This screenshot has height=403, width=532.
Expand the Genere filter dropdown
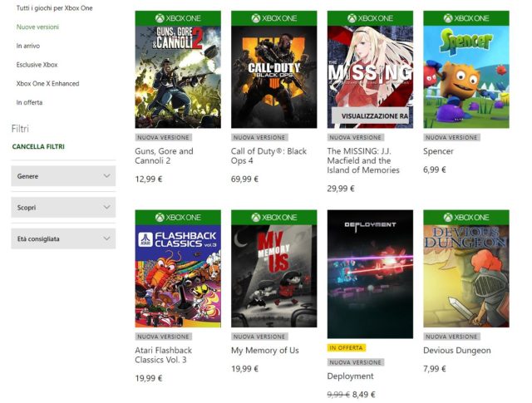pos(63,176)
